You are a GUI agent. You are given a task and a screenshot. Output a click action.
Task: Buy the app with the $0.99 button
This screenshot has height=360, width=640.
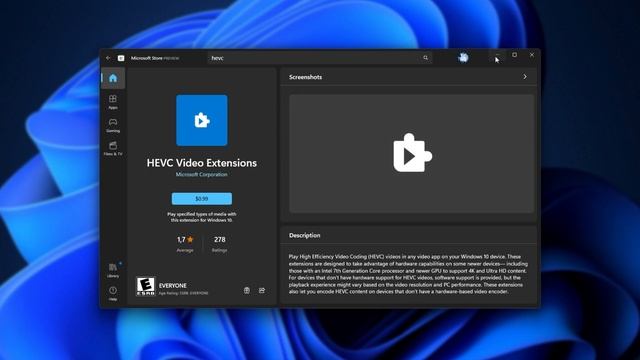202,199
